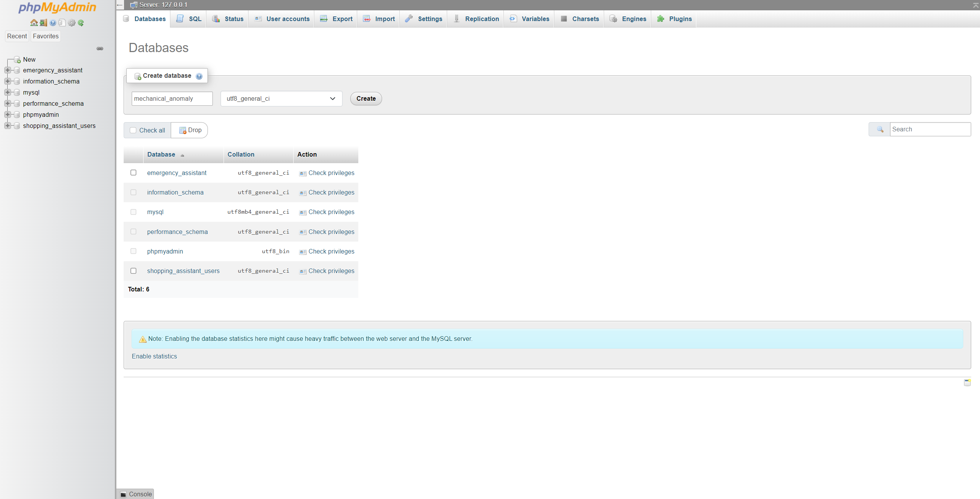Expand phpmyadmin node in navigation tree

tap(7, 115)
